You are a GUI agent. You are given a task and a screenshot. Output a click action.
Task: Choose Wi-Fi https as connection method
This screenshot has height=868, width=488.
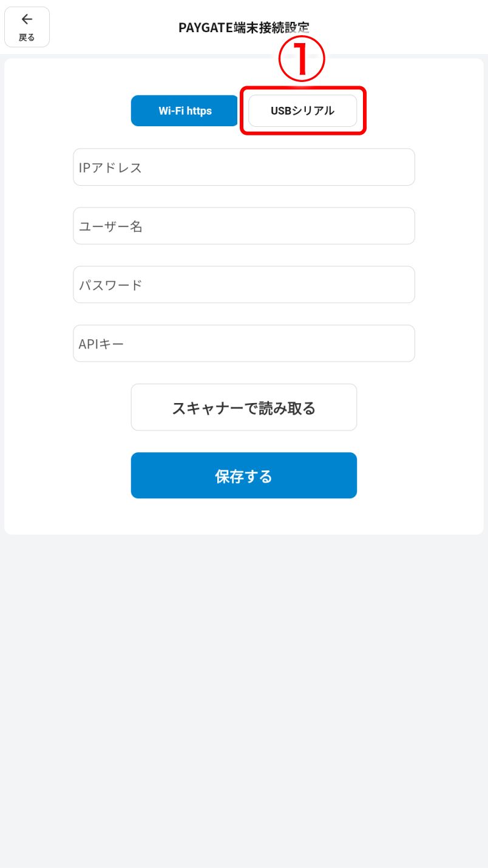click(185, 110)
